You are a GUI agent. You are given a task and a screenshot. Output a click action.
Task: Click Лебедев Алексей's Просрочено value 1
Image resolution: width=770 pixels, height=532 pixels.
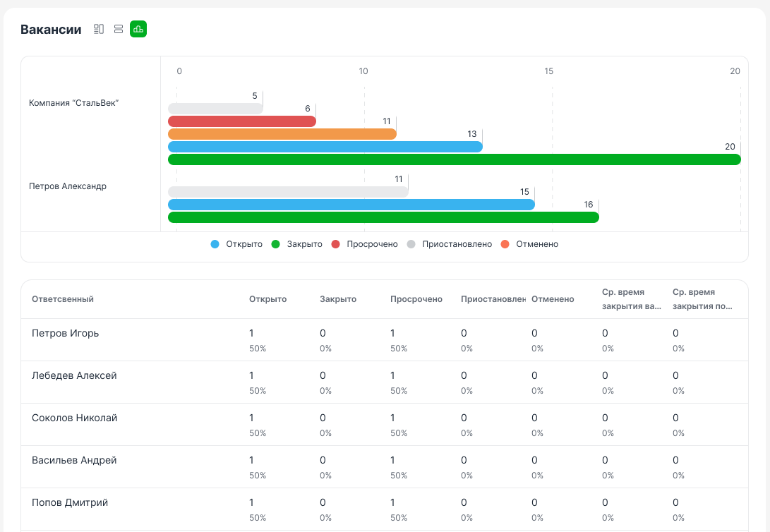pyautogui.click(x=393, y=375)
